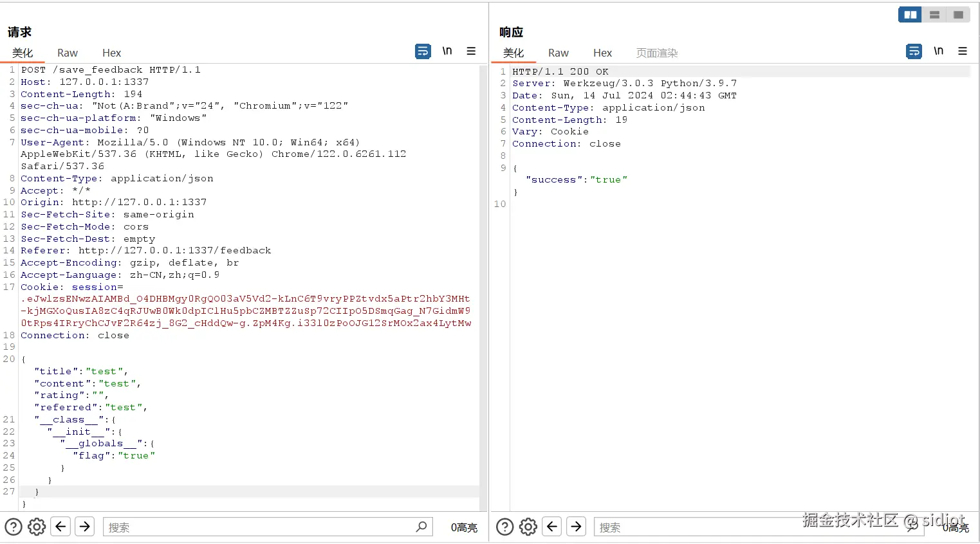Go to previous match in response search
This screenshot has height=544, width=980.
552,527
